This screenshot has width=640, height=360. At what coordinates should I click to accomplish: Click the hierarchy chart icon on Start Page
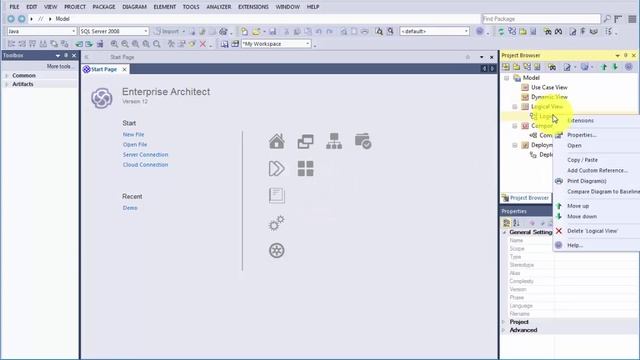[334, 141]
